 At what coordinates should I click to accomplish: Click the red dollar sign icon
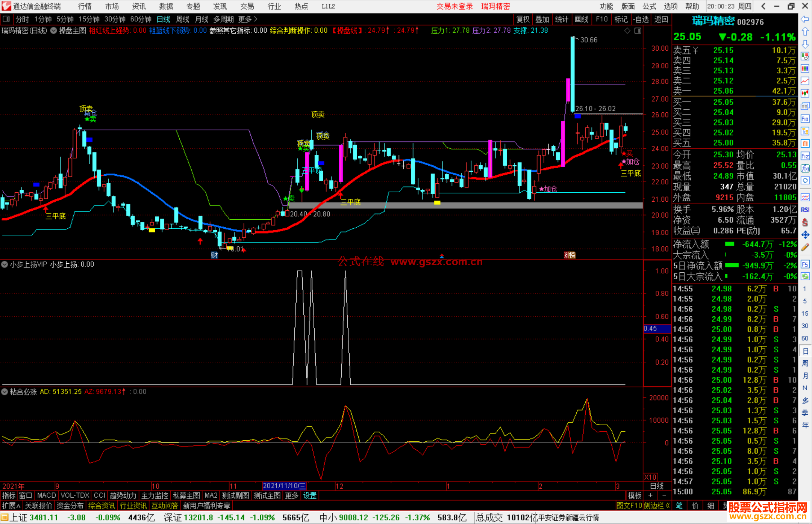click(805, 222)
